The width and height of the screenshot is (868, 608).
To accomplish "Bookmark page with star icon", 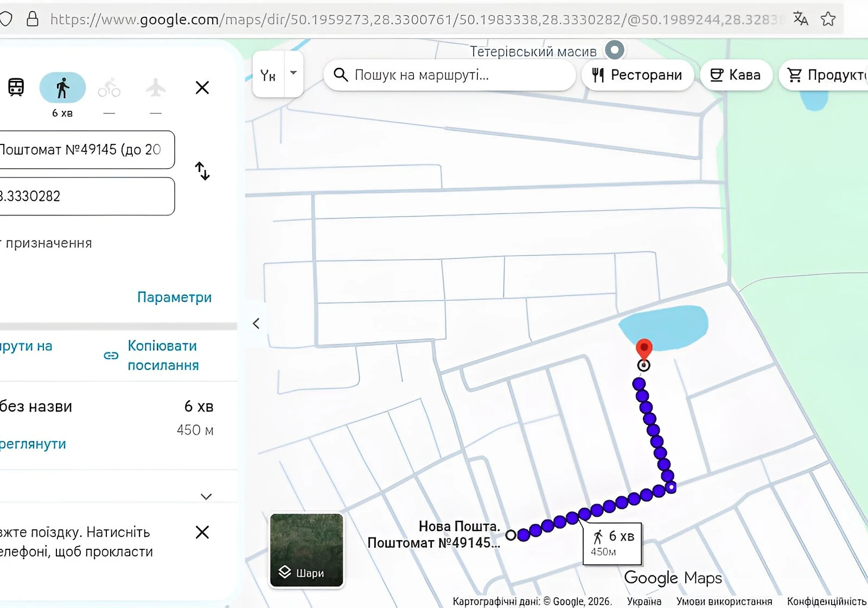I will click(x=828, y=19).
